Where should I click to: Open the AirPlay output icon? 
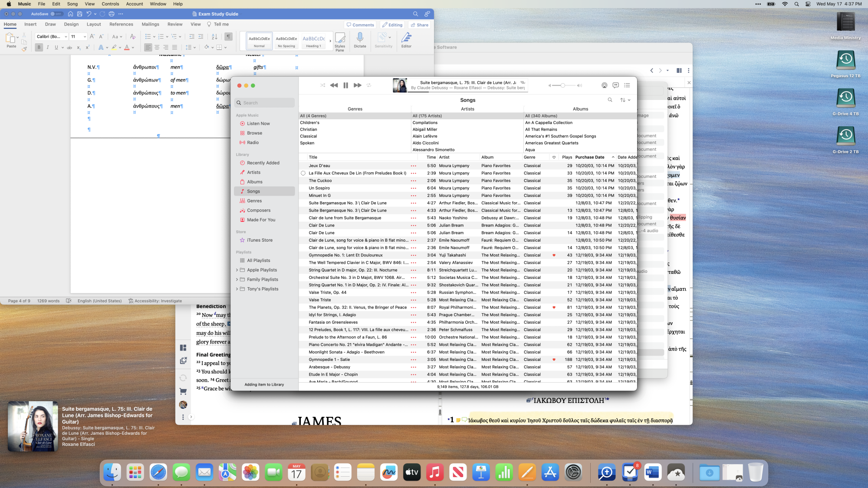pyautogui.click(x=604, y=85)
